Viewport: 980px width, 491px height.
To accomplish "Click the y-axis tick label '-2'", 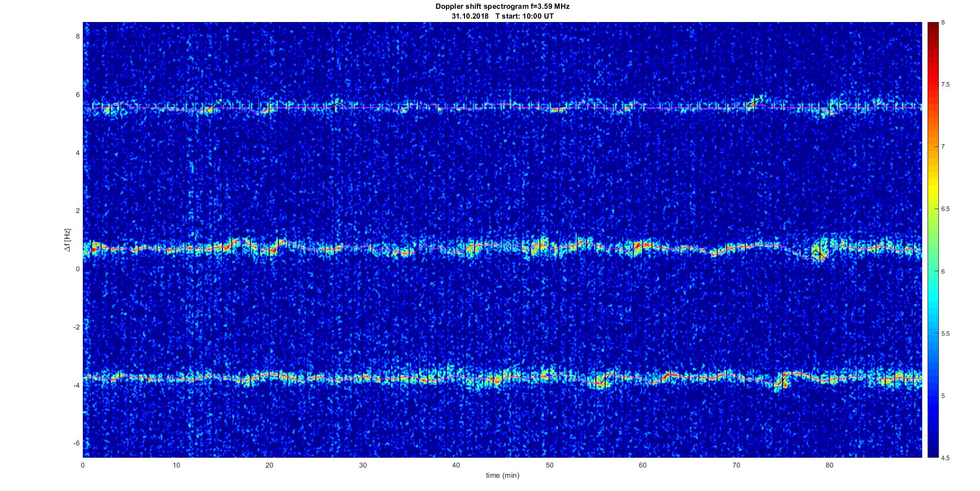I will pos(76,327).
